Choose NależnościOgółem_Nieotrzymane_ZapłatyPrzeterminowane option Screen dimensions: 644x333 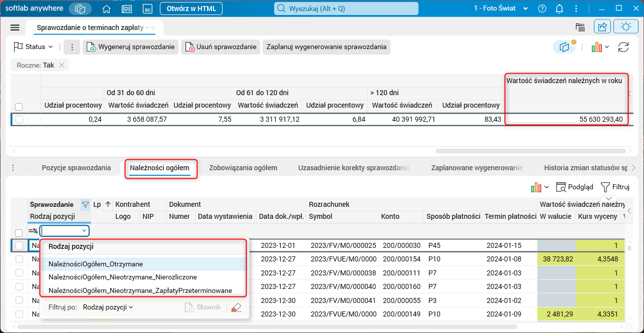coord(143,290)
